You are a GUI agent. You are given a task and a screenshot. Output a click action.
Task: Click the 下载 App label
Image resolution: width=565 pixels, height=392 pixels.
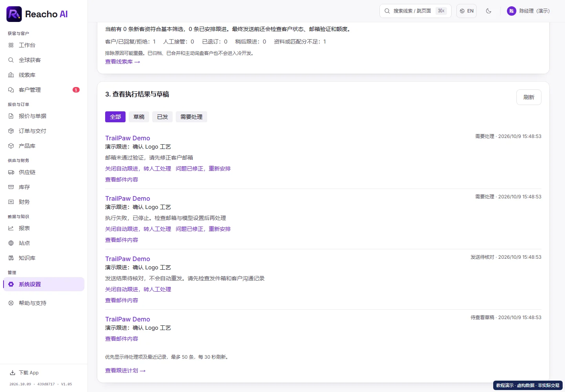[29, 373]
